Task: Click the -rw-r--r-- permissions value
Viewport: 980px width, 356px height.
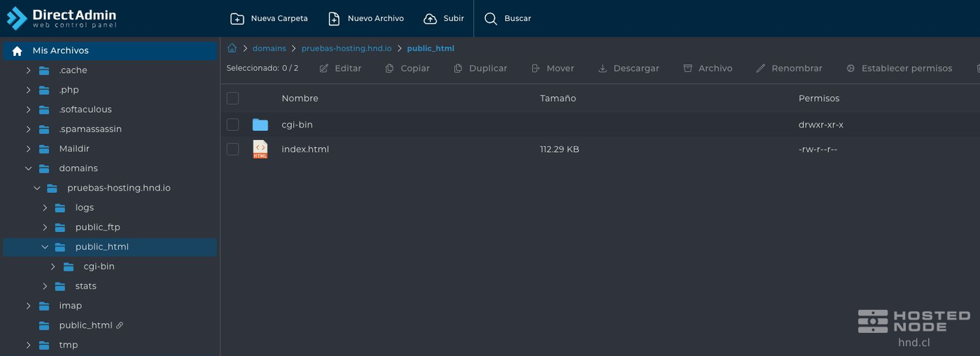Action: [x=818, y=149]
